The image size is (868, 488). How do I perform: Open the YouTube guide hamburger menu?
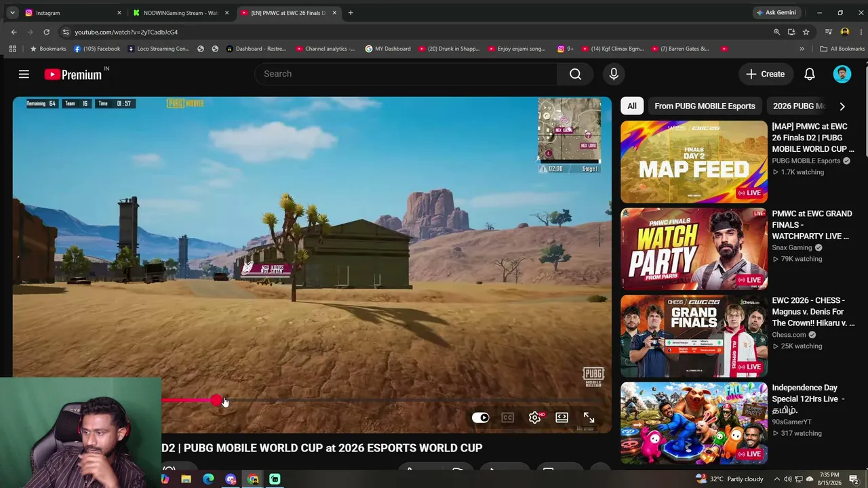(24, 74)
